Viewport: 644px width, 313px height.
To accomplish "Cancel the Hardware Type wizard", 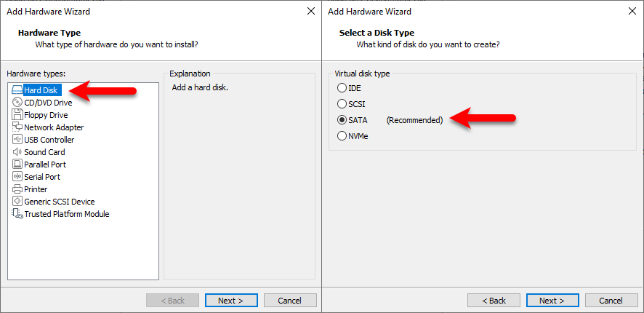I will point(290,300).
